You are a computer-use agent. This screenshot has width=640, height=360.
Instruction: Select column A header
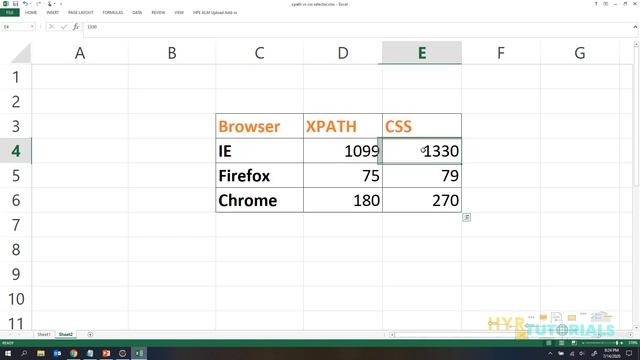pos(80,53)
